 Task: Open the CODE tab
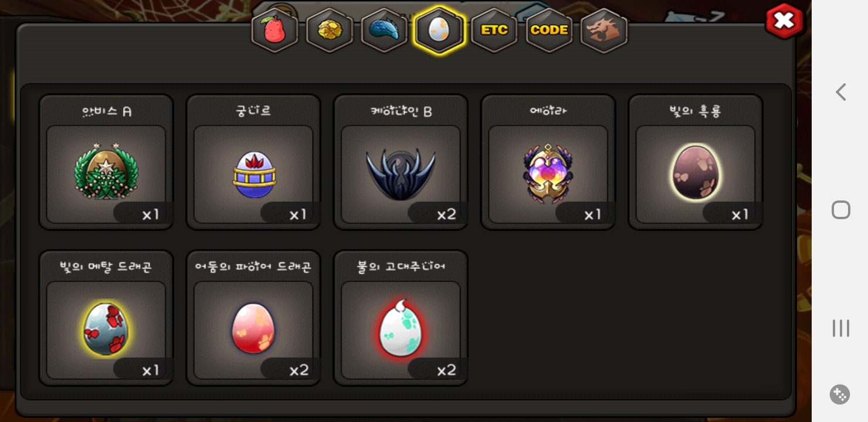[549, 30]
